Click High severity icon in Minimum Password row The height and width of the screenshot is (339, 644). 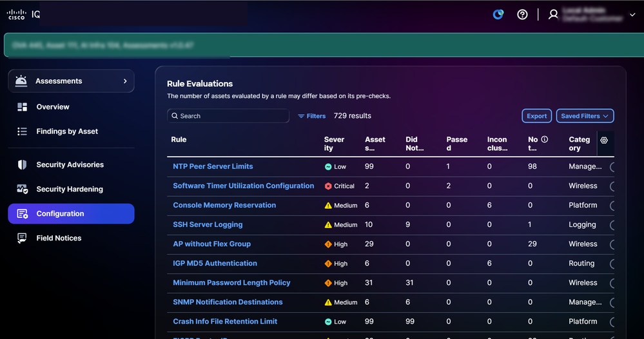[x=328, y=283]
